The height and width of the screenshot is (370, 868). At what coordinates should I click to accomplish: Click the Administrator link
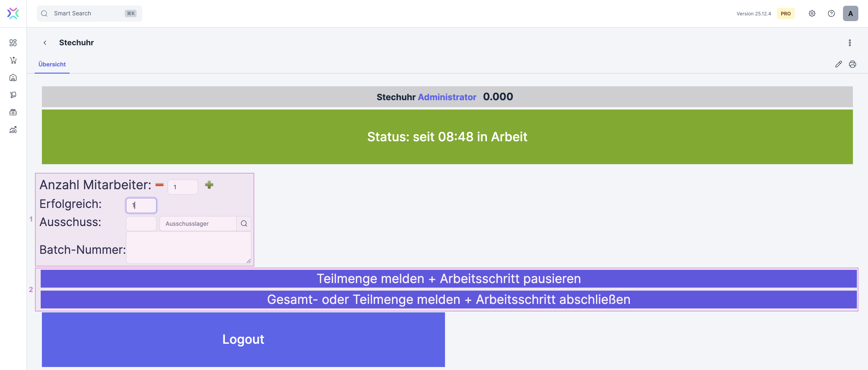(x=447, y=97)
